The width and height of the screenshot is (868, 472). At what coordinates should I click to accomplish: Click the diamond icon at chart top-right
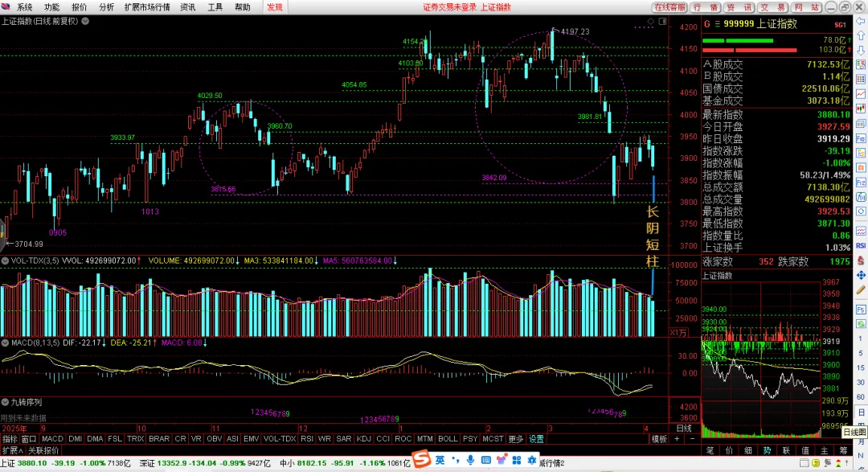(650, 22)
